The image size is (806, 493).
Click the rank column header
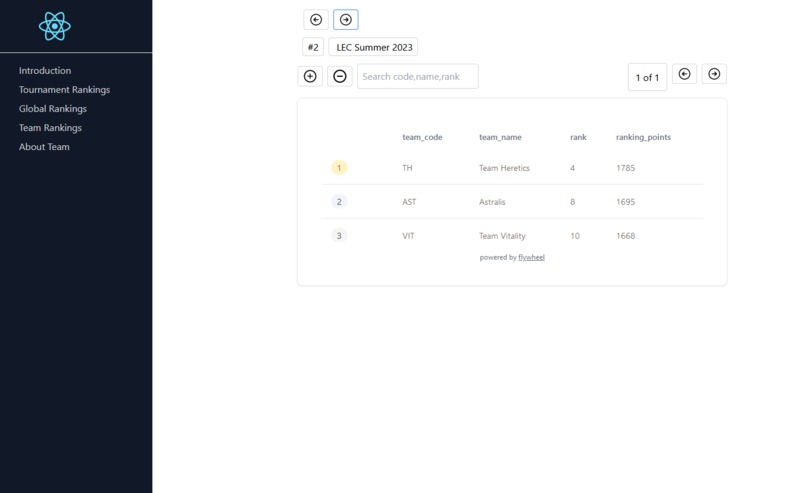click(x=578, y=137)
